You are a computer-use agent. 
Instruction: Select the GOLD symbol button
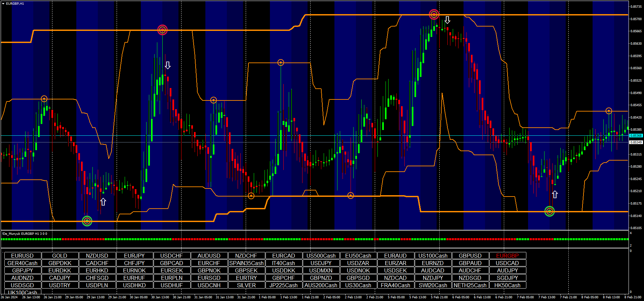click(60, 256)
